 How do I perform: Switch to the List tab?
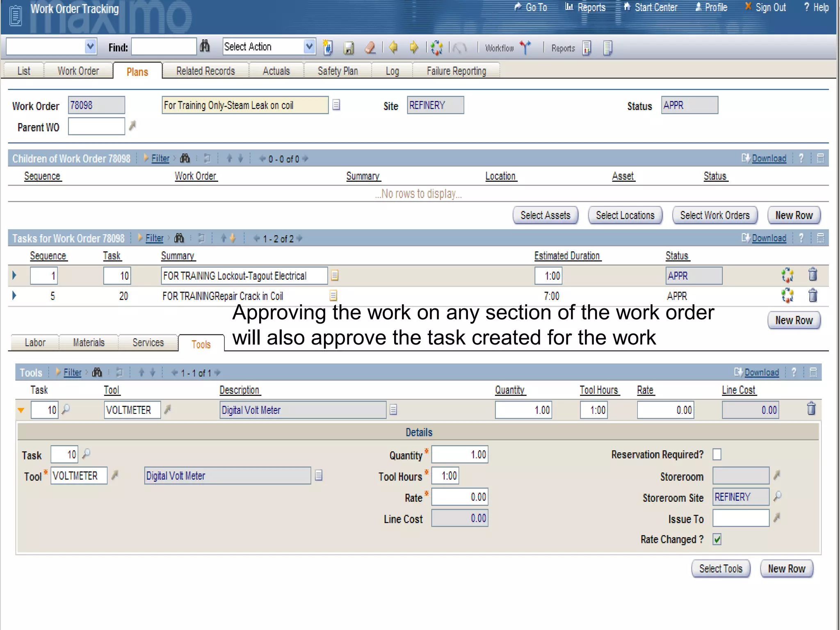tap(23, 71)
